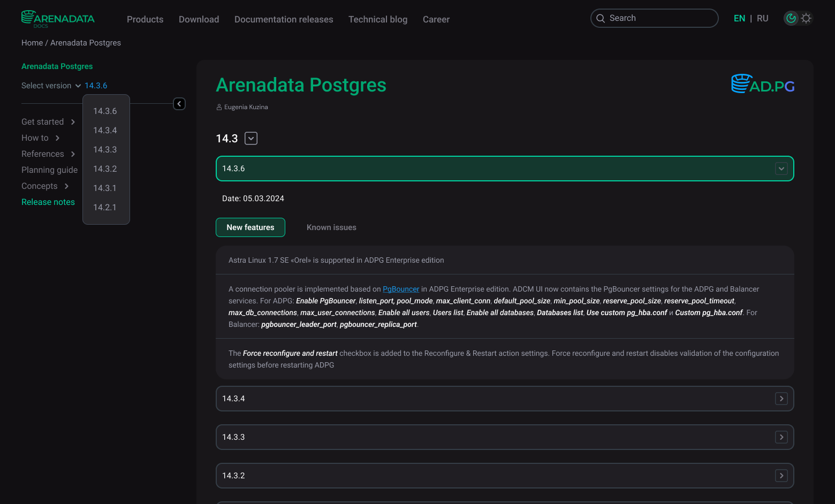Switch to the Known issues tab

(331, 227)
